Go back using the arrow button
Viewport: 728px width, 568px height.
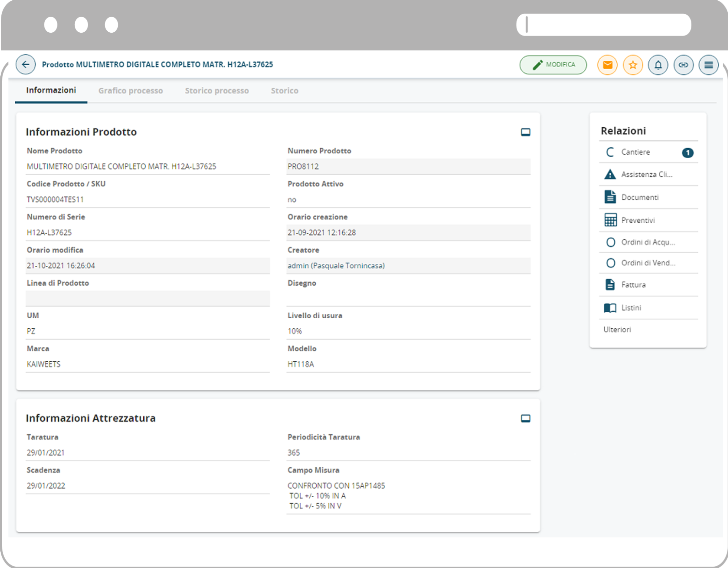point(26,64)
